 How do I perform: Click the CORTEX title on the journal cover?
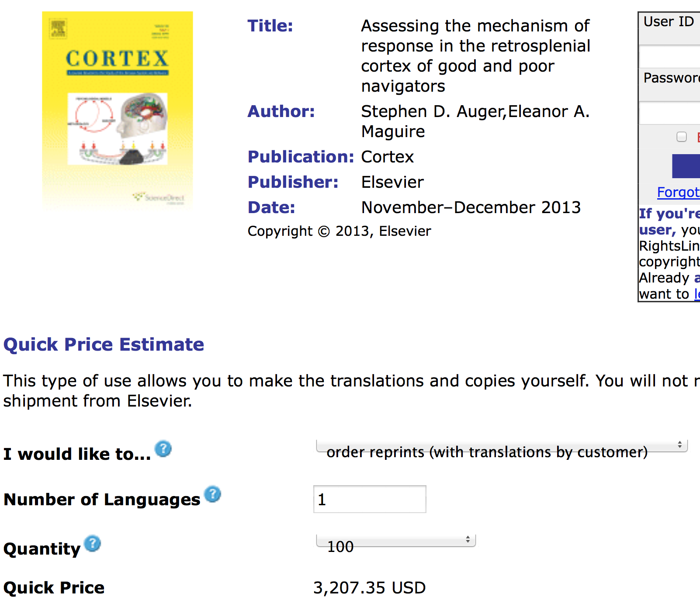tap(117, 59)
